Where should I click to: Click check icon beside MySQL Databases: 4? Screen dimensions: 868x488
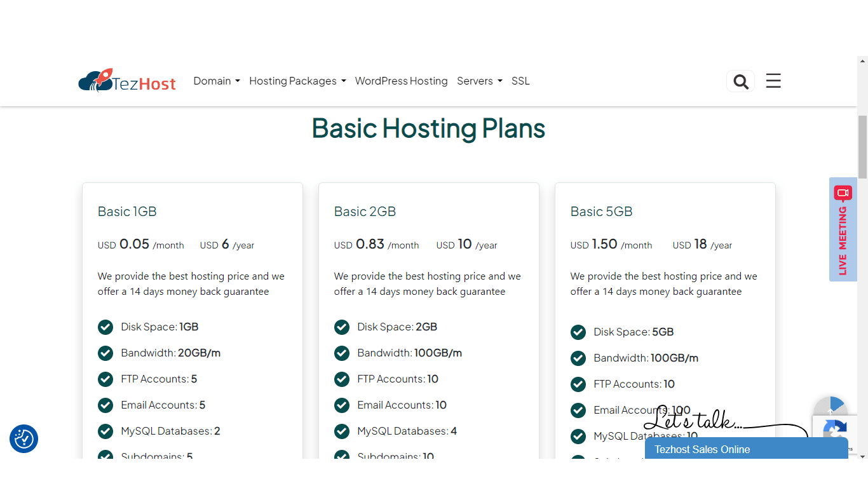point(342,431)
